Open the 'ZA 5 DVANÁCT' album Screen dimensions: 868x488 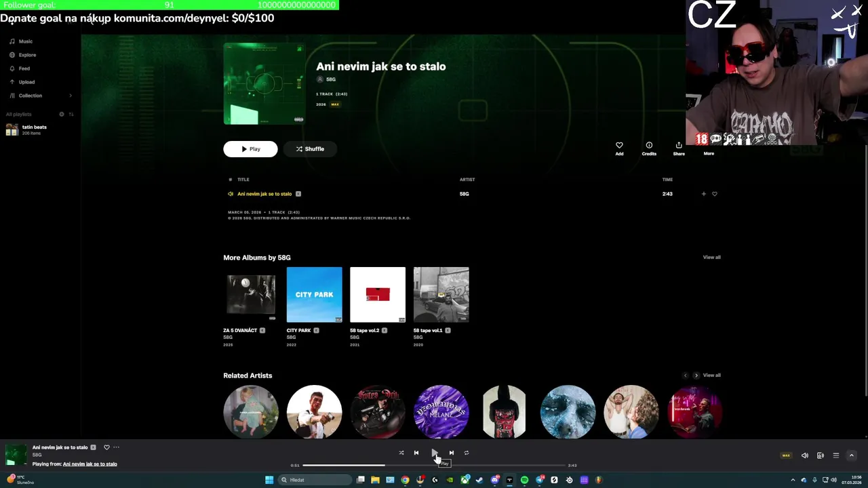click(x=251, y=295)
